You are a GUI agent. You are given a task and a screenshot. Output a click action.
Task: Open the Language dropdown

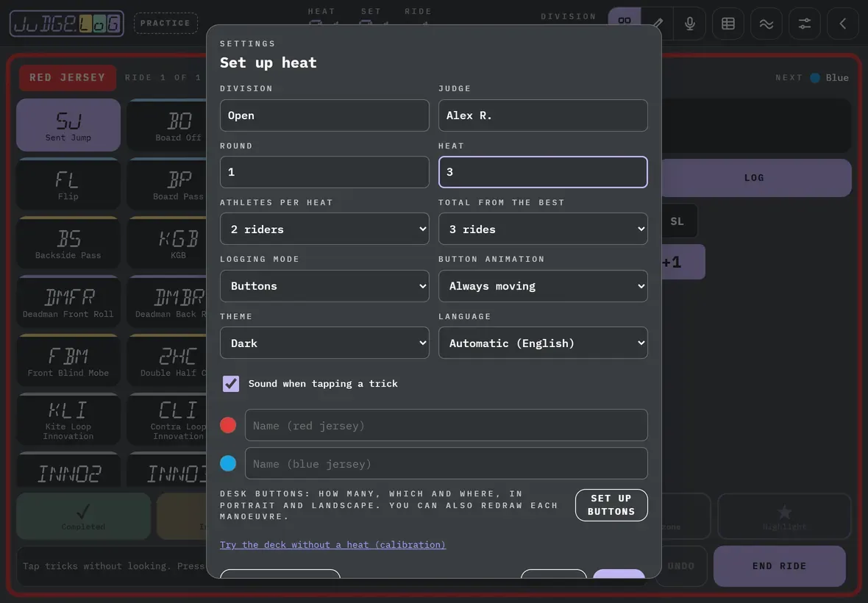(543, 343)
